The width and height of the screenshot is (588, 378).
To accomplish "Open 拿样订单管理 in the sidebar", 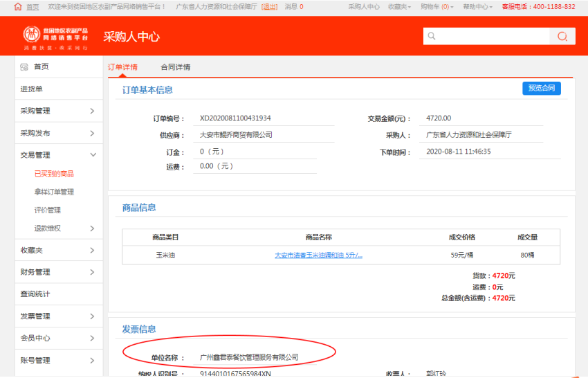I will [54, 192].
